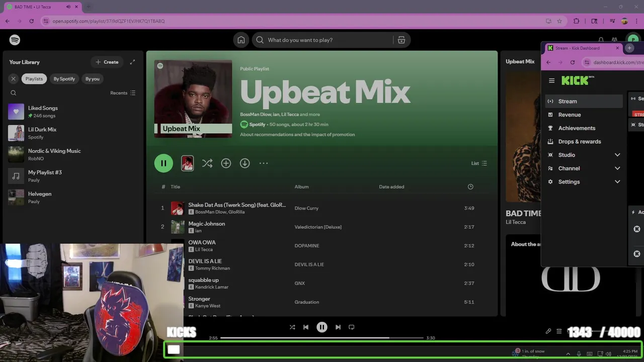The height and width of the screenshot is (362, 644).
Task: Expand the Settings section in Kick
Action: click(x=584, y=182)
